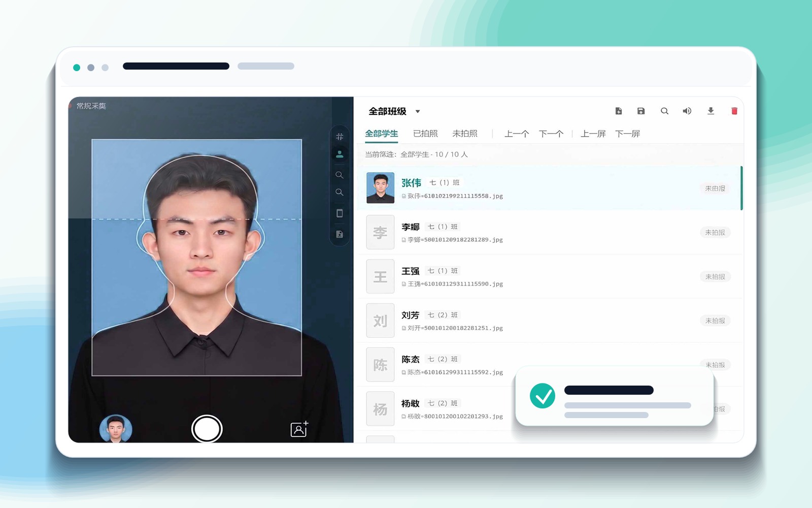Switch to the 未拍照 tab
Image resolution: width=812 pixels, height=508 pixels.
(465, 134)
